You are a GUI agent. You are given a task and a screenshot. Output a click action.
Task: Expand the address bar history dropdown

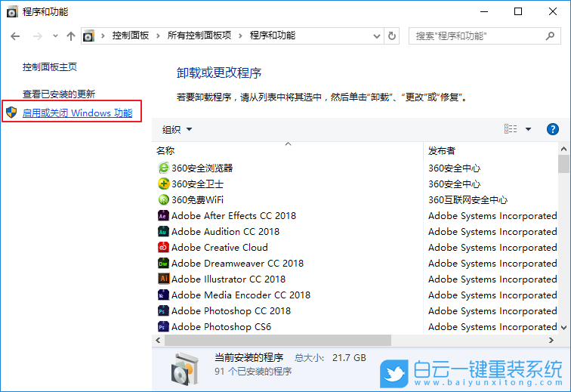(x=377, y=36)
